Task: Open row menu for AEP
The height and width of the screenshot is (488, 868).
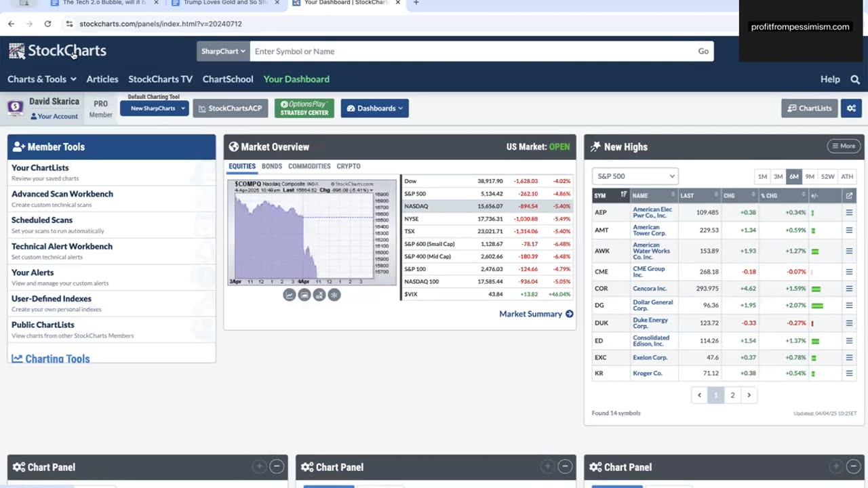Action: tap(849, 213)
